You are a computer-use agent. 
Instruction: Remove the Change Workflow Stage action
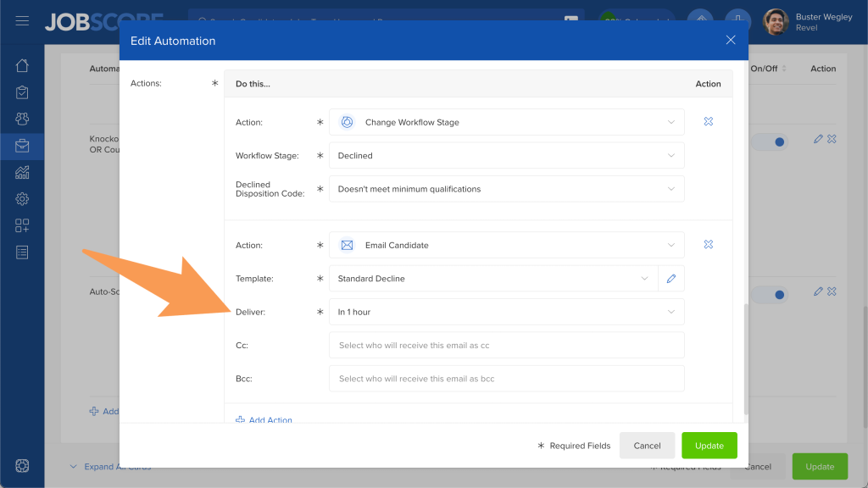click(x=708, y=122)
